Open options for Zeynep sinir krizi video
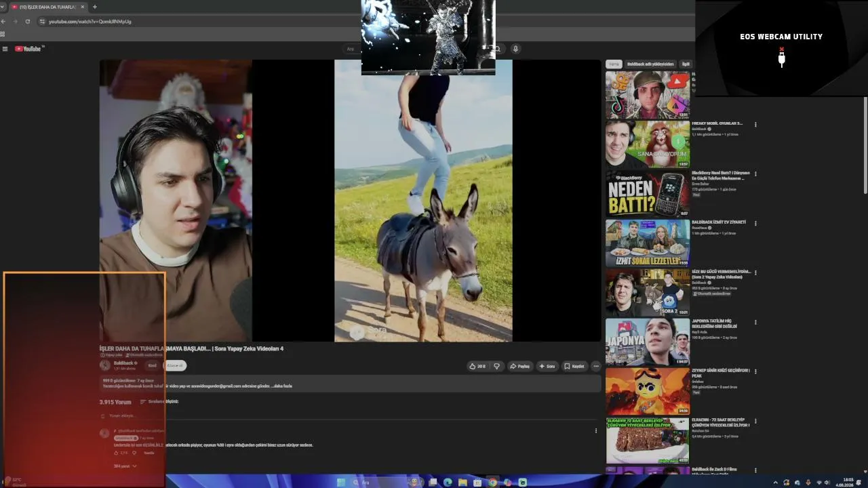The image size is (868, 488). point(755,372)
